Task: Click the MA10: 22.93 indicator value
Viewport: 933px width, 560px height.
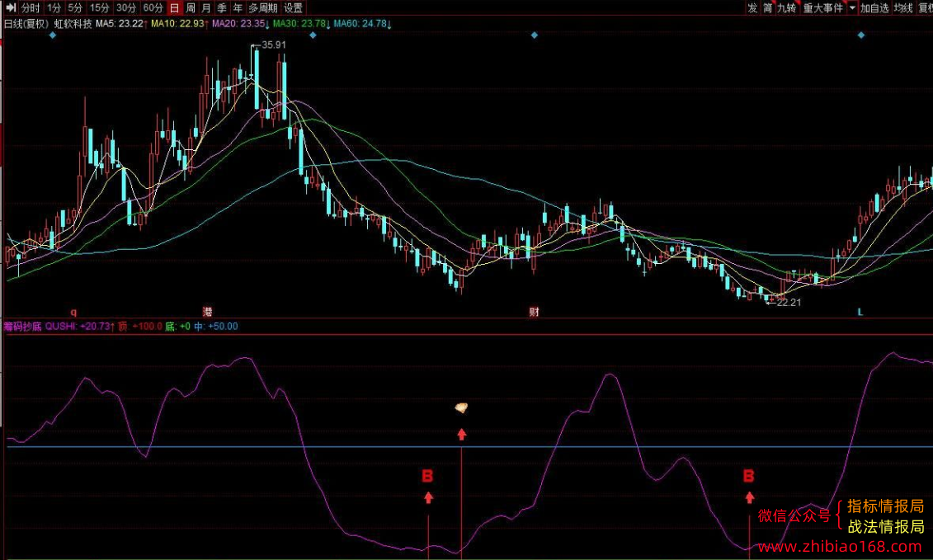Action: coord(178,24)
